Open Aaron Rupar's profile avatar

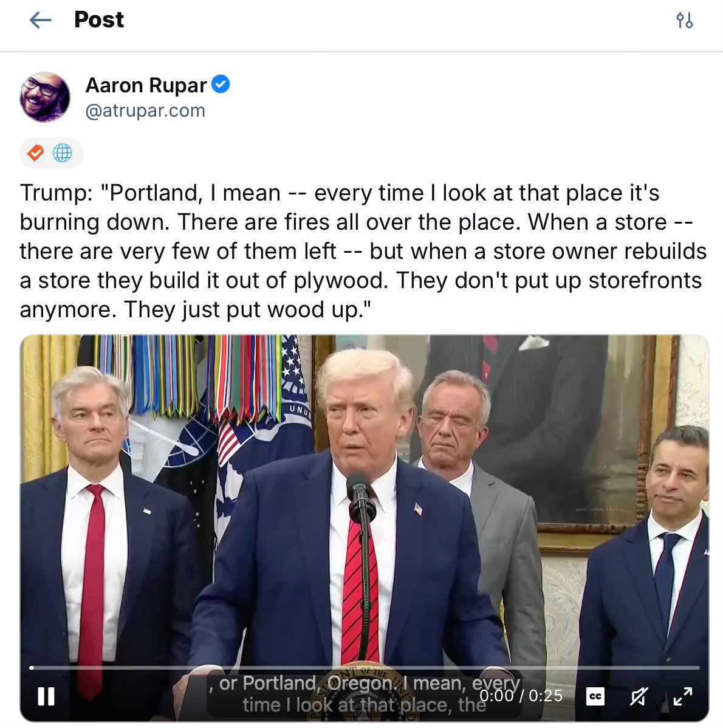point(45,97)
